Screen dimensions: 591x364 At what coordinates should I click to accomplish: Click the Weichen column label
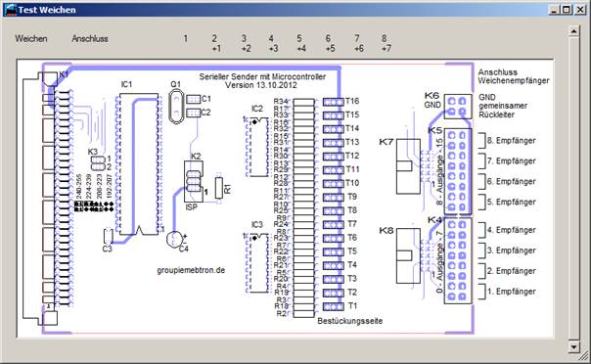pyautogui.click(x=31, y=38)
